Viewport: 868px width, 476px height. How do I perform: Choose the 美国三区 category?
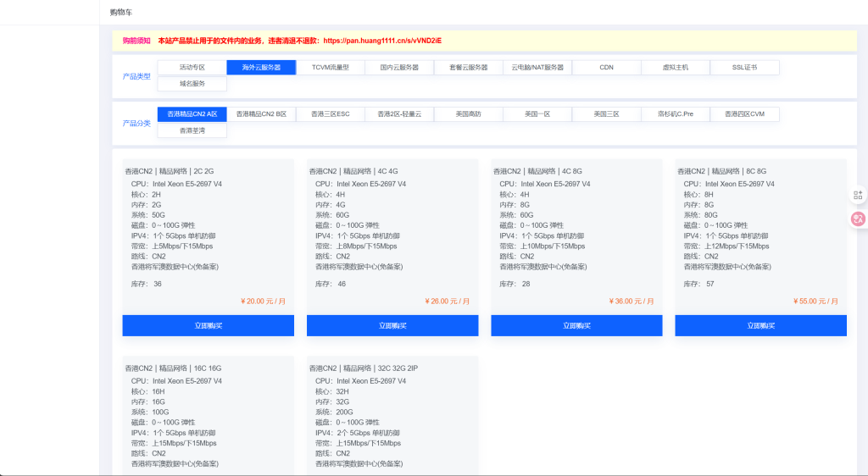coord(607,113)
